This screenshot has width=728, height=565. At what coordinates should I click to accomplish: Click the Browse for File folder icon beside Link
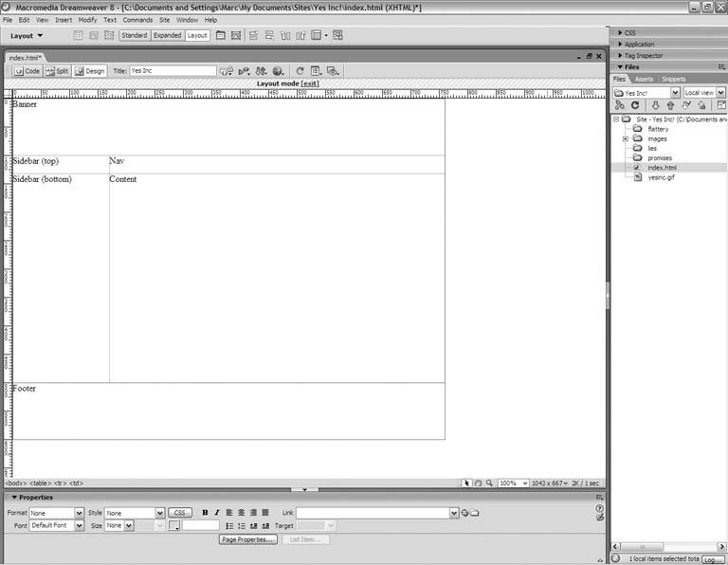[475, 513]
